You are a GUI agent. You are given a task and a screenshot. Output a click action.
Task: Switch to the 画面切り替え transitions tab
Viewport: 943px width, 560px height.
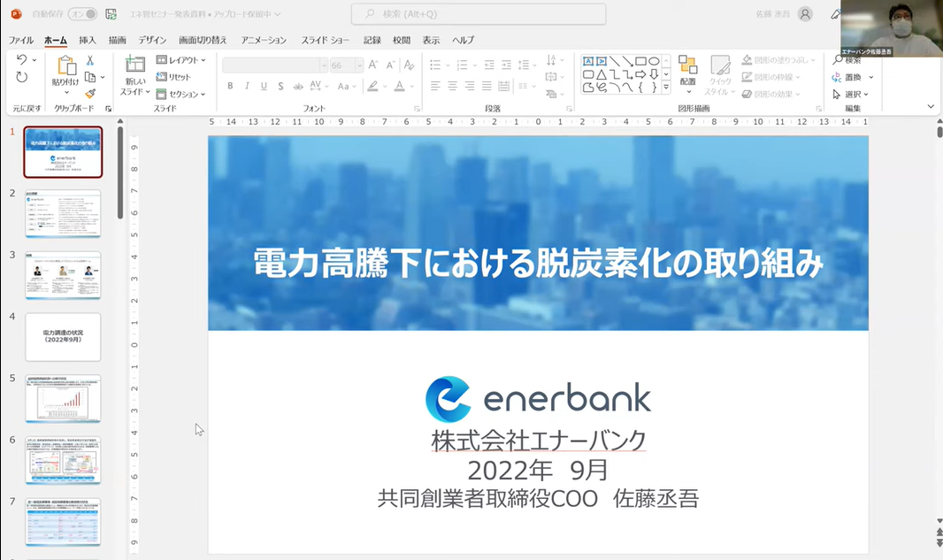coord(203,41)
